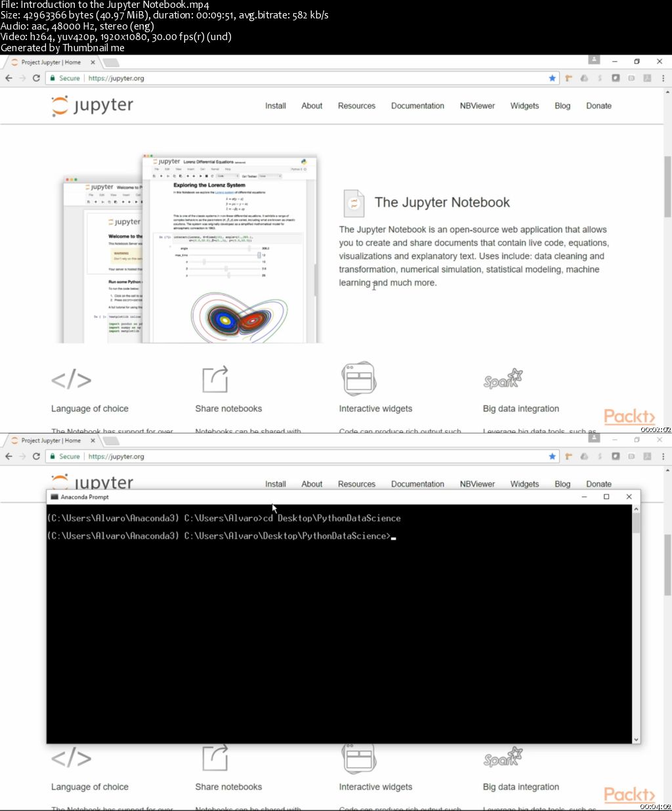Click 'Big data integration' text on upper page
Image resolution: width=672 pixels, height=811 pixels.
click(x=521, y=408)
